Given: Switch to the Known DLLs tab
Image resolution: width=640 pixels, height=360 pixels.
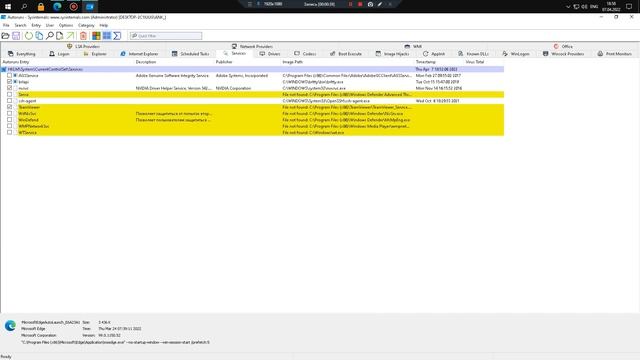Looking at the screenshot, I should (x=473, y=54).
